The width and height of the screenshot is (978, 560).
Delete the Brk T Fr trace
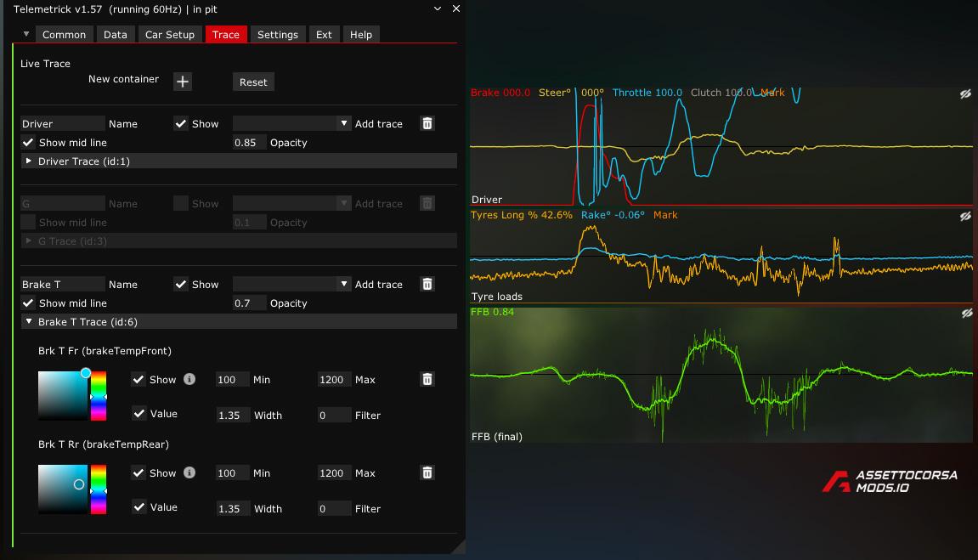[427, 379]
